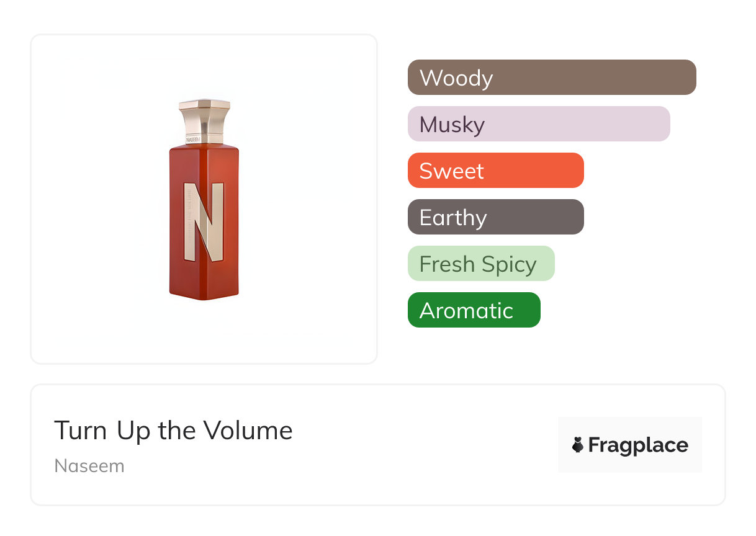Click the red base of the perfume bottle
This screenshot has width=756, height=536.
(204, 287)
